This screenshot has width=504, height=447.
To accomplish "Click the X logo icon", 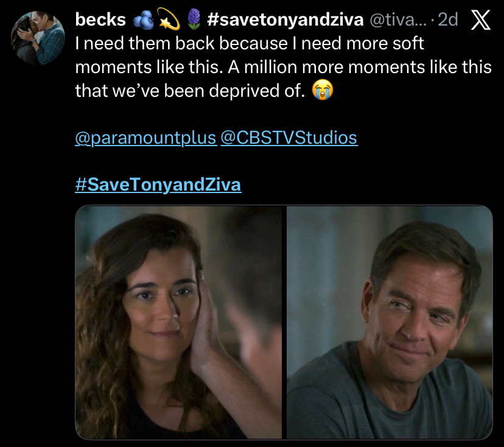I will 481,21.
